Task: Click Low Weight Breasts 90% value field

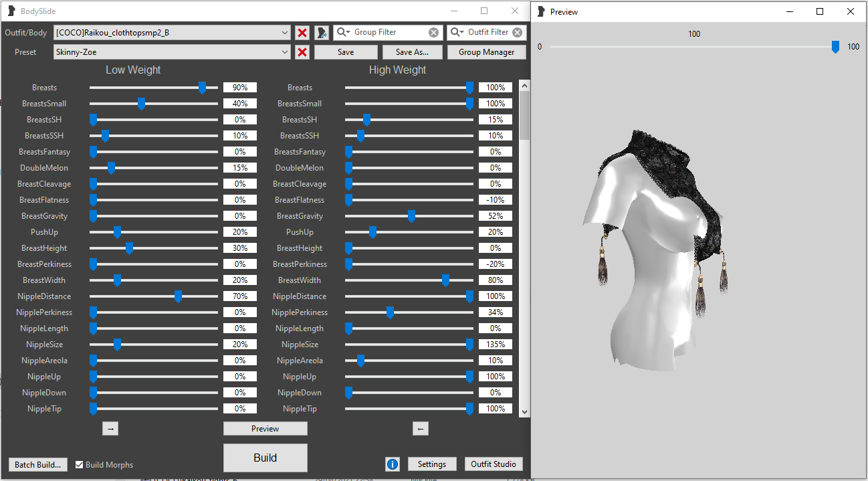Action: click(x=240, y=88)
